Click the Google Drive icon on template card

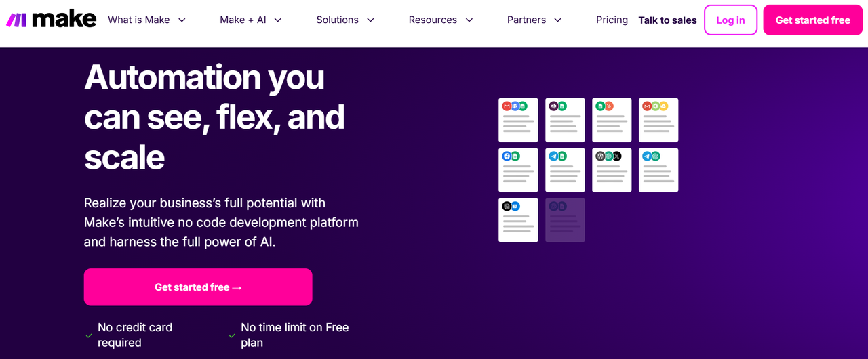[664, 106]
